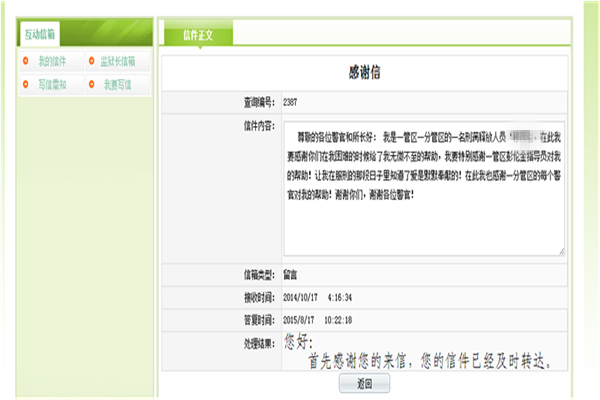Click the 您好 greeting text

(x=298, y=341)
